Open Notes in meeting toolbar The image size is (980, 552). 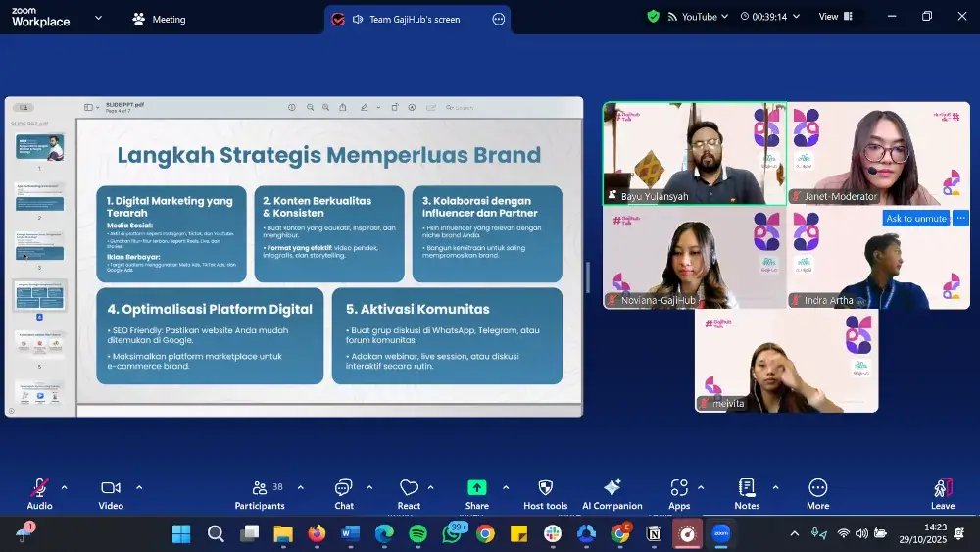747,494
